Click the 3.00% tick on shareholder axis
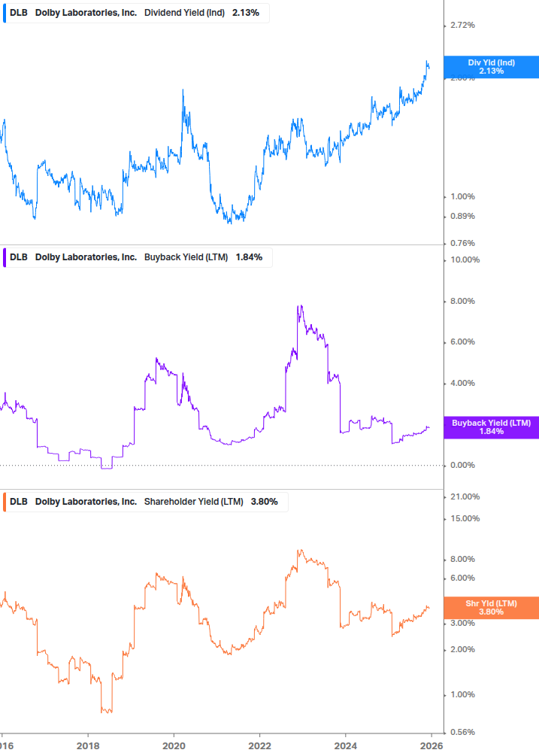The image size is (539, 756). [x=462, y=624]
